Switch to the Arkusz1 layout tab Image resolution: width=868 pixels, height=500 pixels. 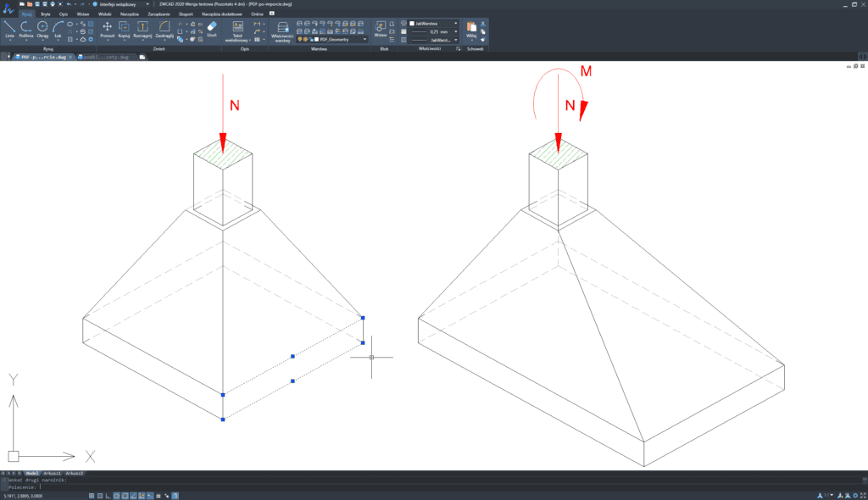52,474
